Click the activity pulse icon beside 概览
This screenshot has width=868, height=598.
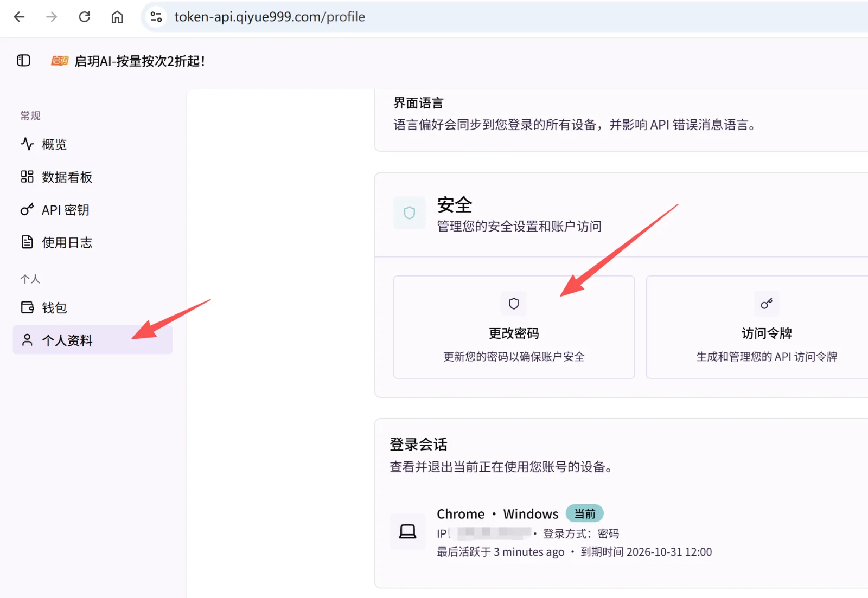27,144
